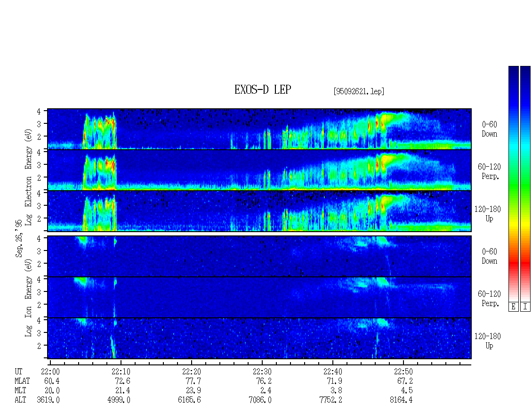The height and width of the screenshot is (412, 532).
Task: Click the electron 0-60 Down spectrogram panel
Action: click(x=259, y=129)
